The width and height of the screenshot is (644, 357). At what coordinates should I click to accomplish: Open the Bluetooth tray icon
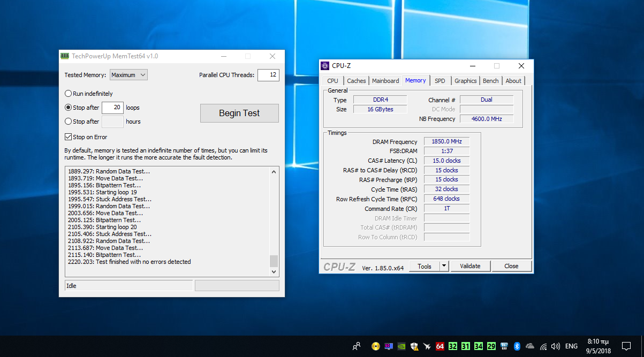(x=517, y=346)
